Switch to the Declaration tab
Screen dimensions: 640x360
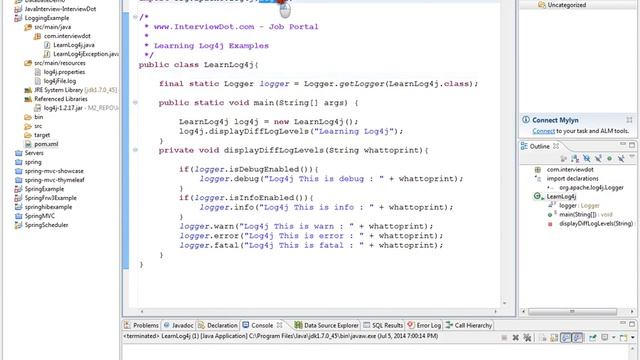218,325
